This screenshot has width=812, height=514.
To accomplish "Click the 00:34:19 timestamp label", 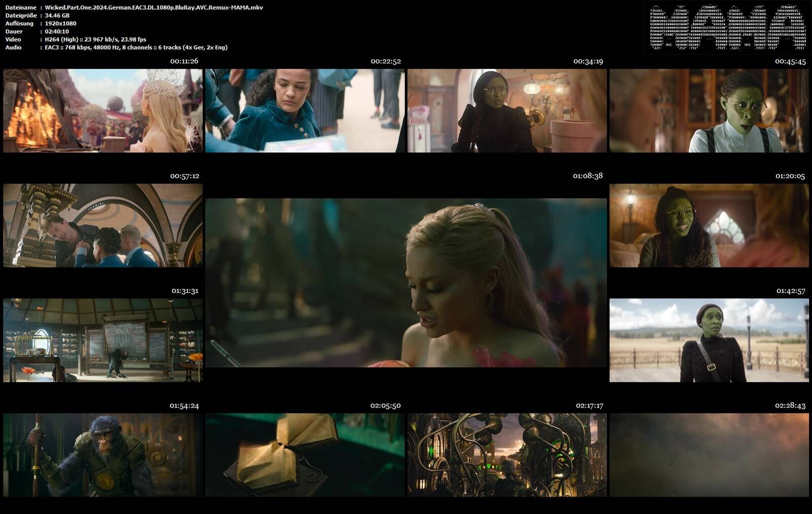I will (588, 61).
